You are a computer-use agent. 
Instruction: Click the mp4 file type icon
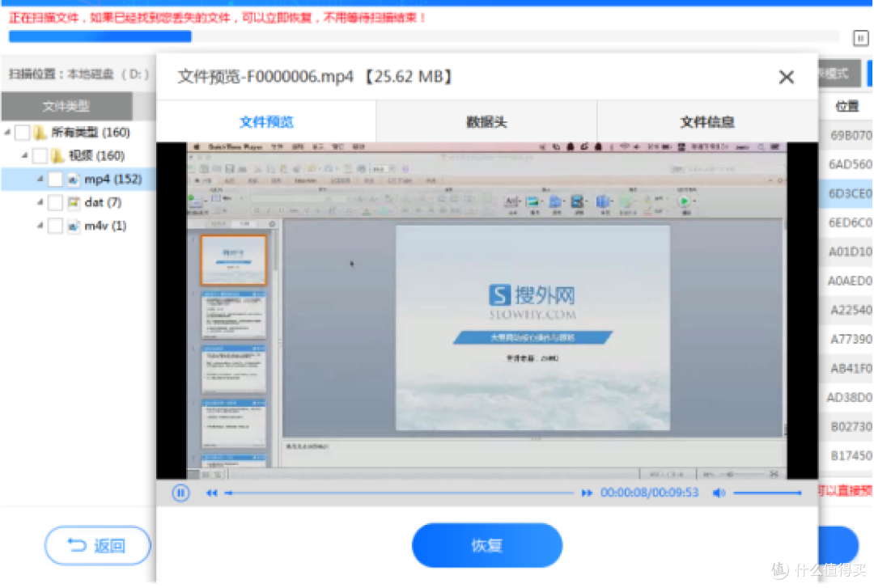pyautogui.click(x=73, y=180)
